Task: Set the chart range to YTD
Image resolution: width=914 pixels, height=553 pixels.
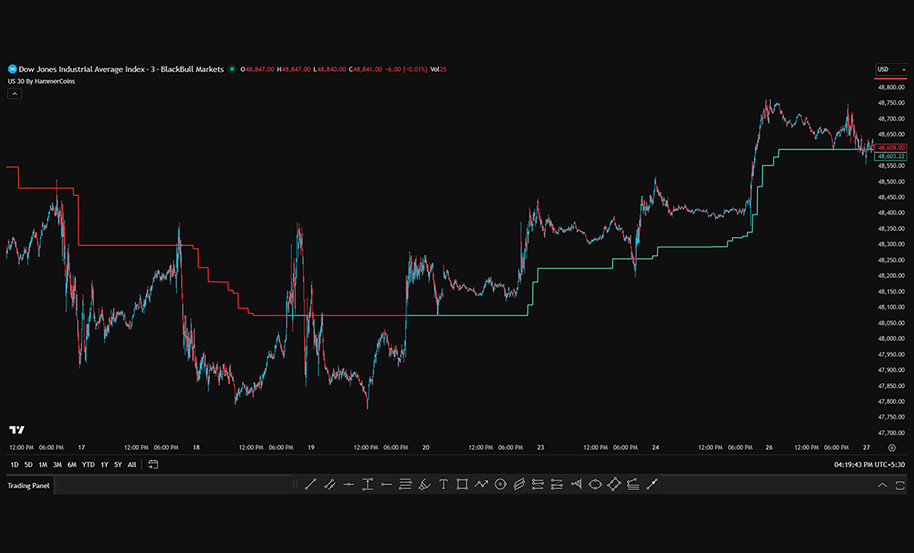Action: click(x=88, y=465)
